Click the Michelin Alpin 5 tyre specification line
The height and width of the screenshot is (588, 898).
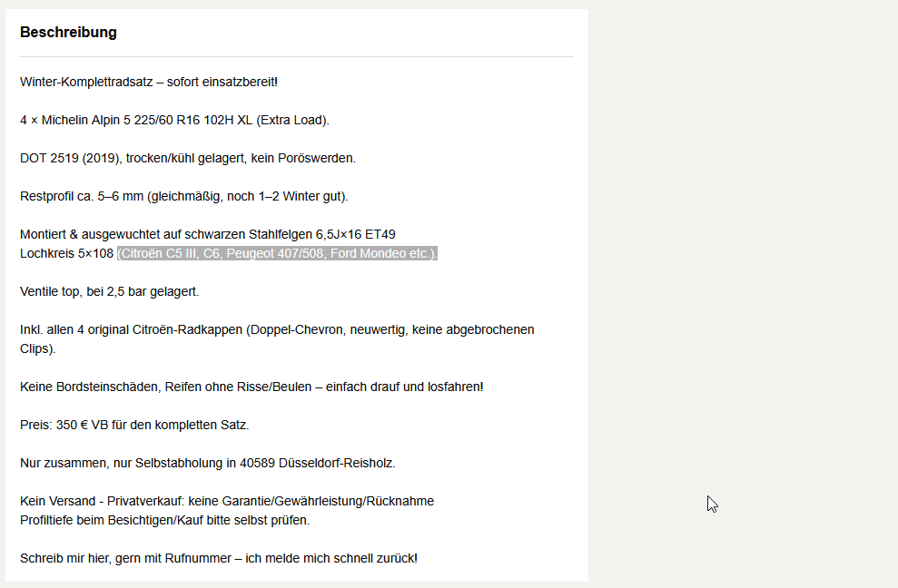174,121
